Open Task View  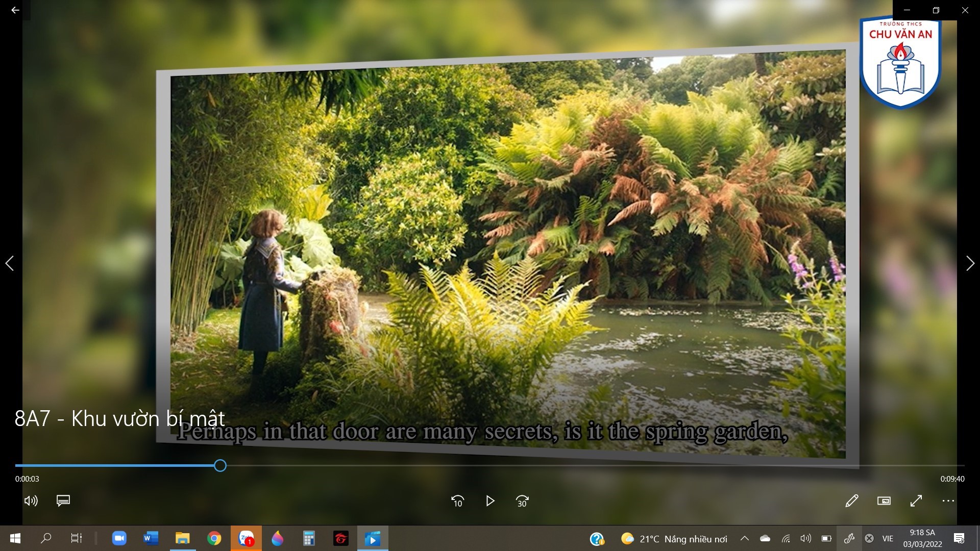tap(76, 538)
